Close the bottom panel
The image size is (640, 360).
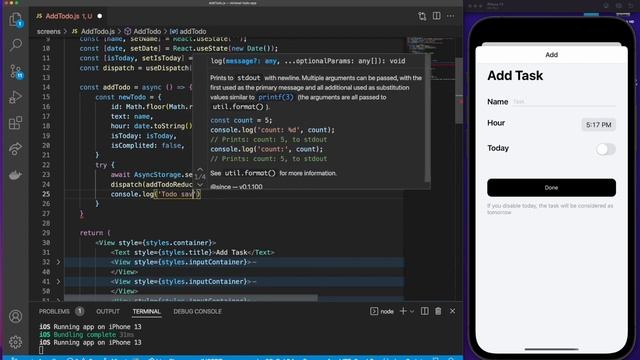click(x=452, y=311)
